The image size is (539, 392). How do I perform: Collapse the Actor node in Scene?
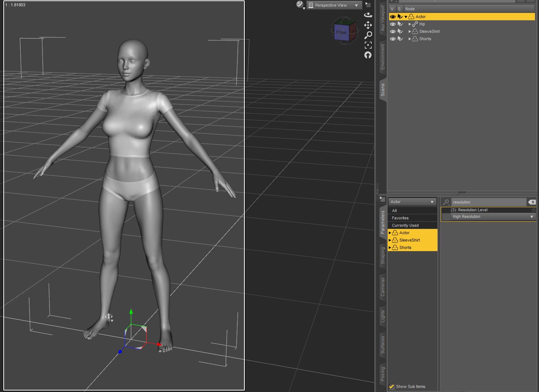[406, 17]
